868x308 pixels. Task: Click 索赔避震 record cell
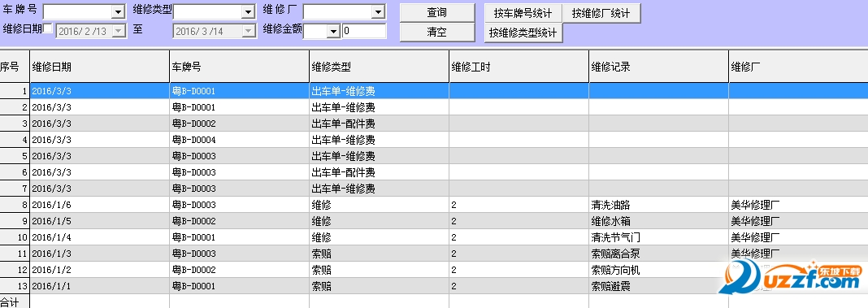659,286
